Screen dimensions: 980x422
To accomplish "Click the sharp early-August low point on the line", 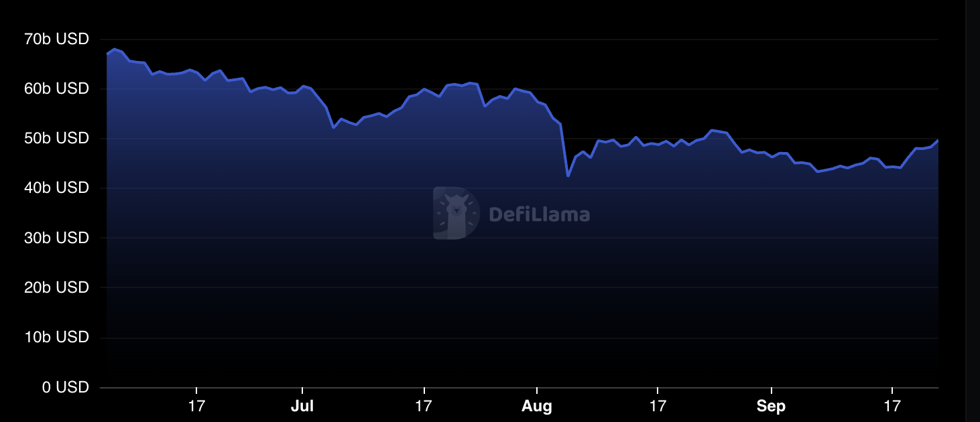I will point(568,175).
